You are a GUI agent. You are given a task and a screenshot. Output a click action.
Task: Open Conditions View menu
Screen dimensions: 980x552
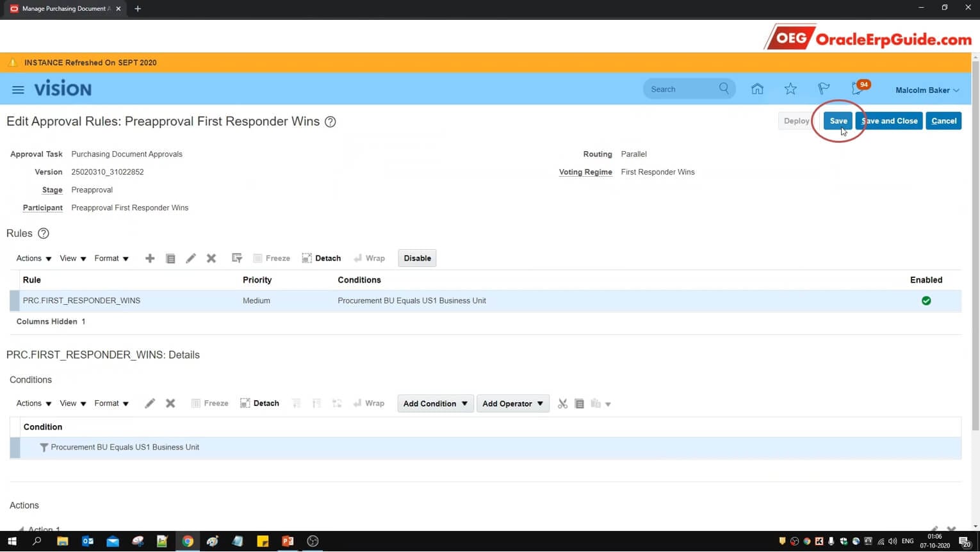(x=72, y=403)
